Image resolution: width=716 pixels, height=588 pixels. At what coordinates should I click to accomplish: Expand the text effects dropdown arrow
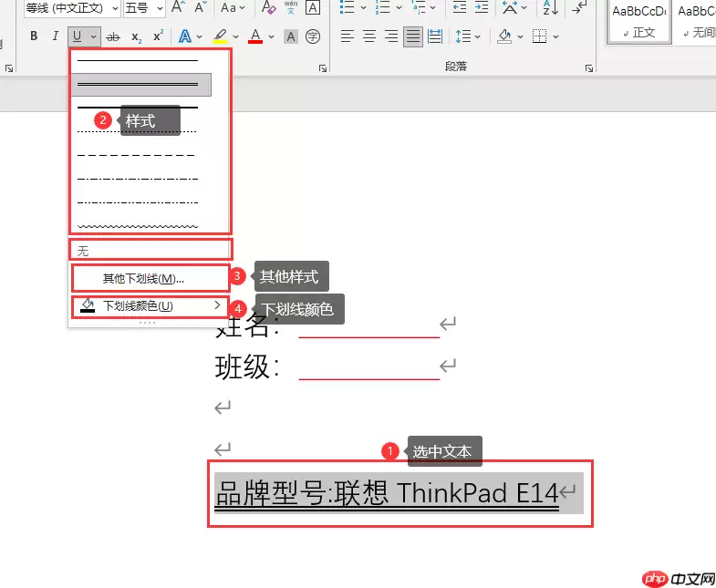point(199,36)
